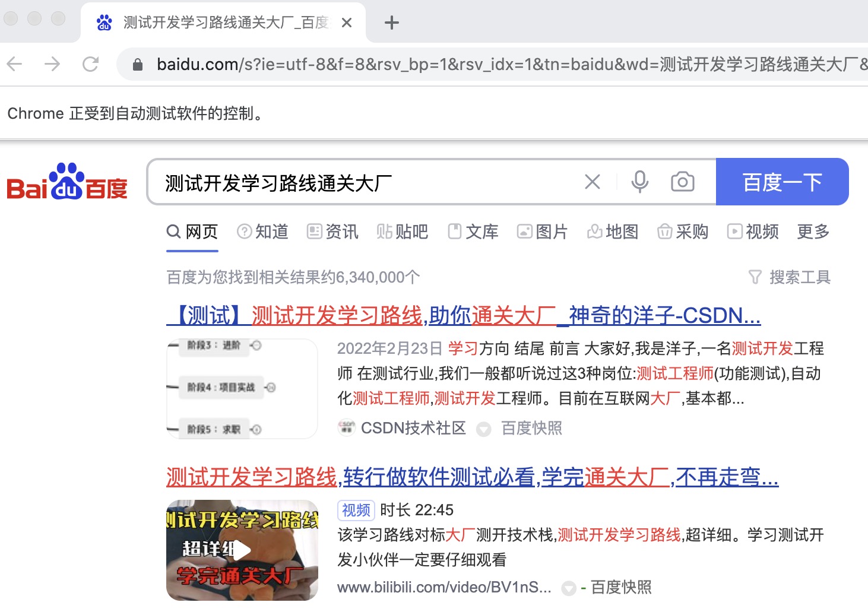Select the 网页 tab
Image resolution: width=868 pixels, height=615 pixels.
point(192,232)
